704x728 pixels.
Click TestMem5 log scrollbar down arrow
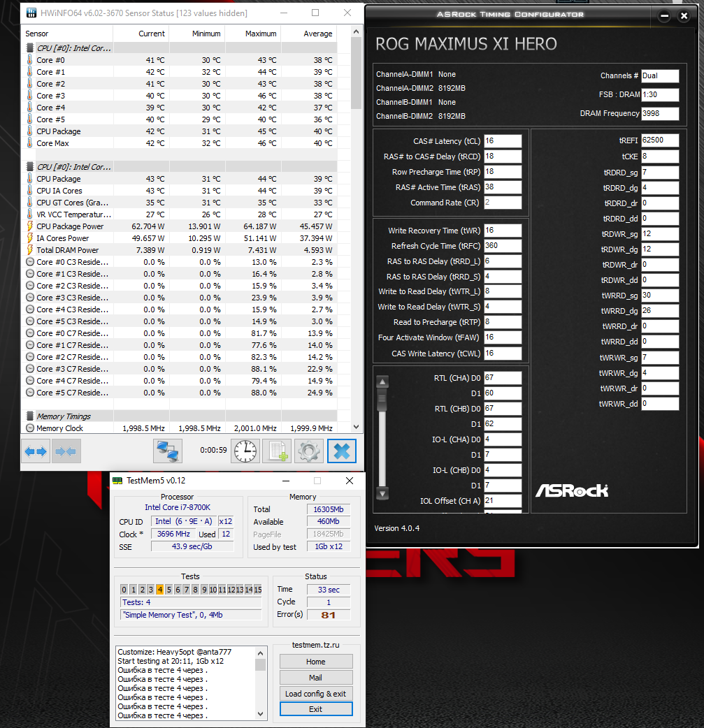tap(260, 714)
